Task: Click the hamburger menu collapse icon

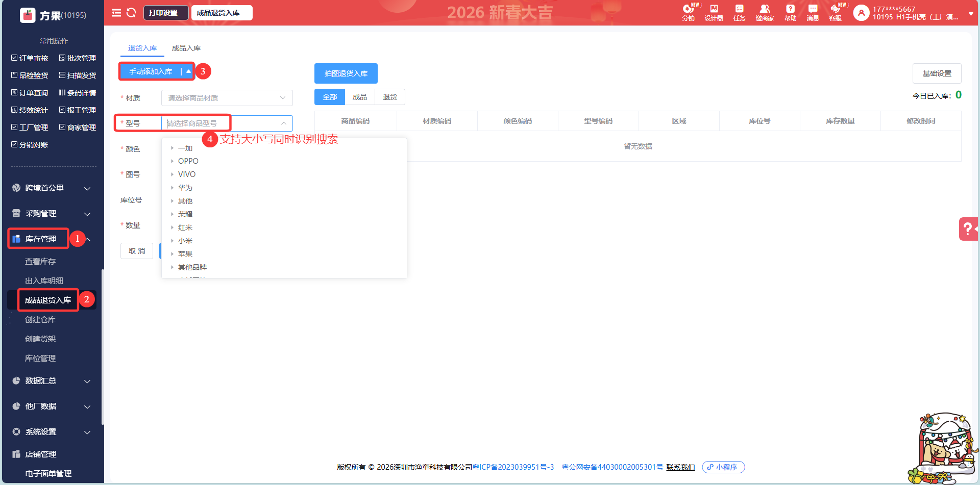Action: 116,13
